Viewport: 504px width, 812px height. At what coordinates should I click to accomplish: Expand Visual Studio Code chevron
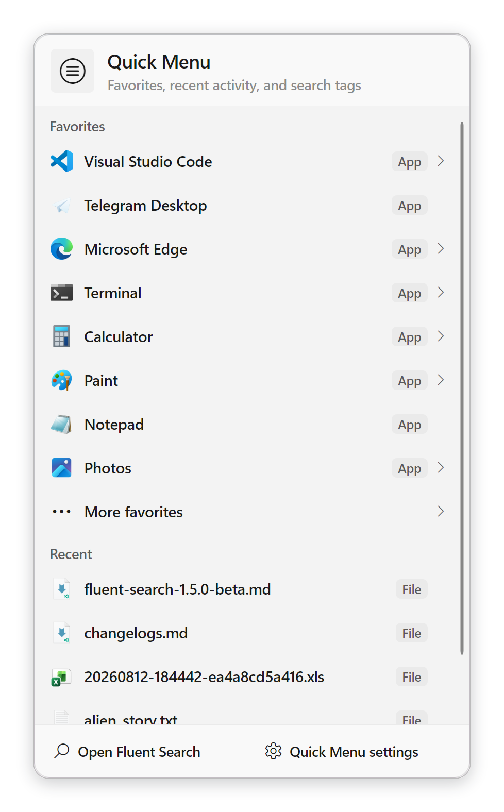[441, 161]
